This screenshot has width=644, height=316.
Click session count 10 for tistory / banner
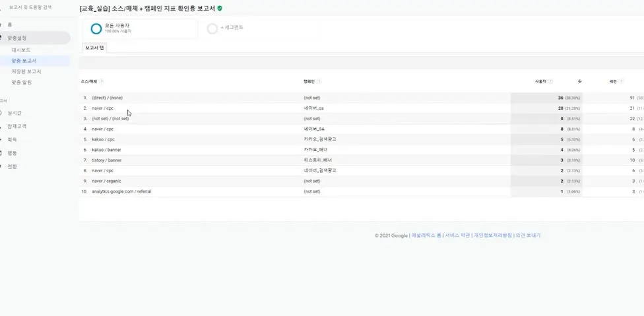pos(632,160)
